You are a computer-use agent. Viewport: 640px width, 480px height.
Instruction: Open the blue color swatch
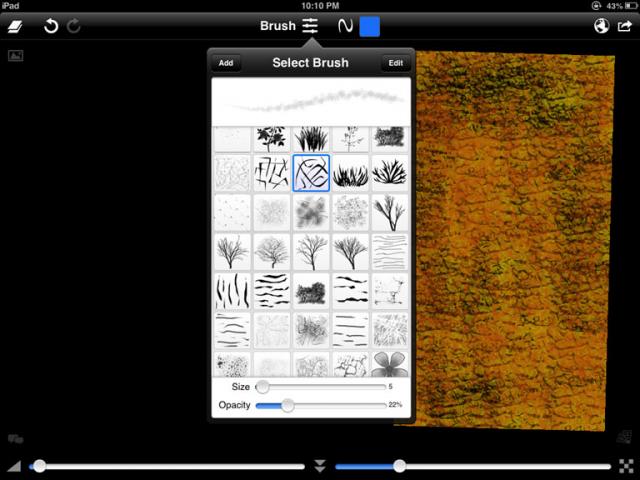[370, 26]
